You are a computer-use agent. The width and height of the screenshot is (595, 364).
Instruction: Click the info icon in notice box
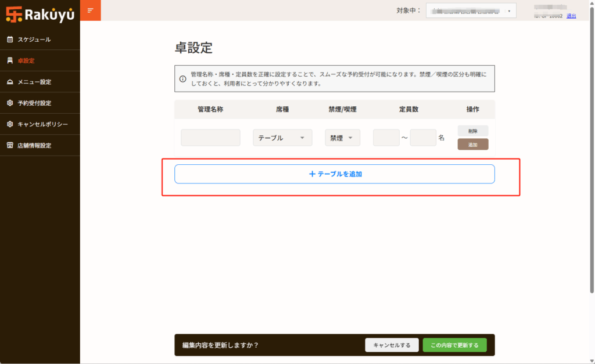coord(182,79)
